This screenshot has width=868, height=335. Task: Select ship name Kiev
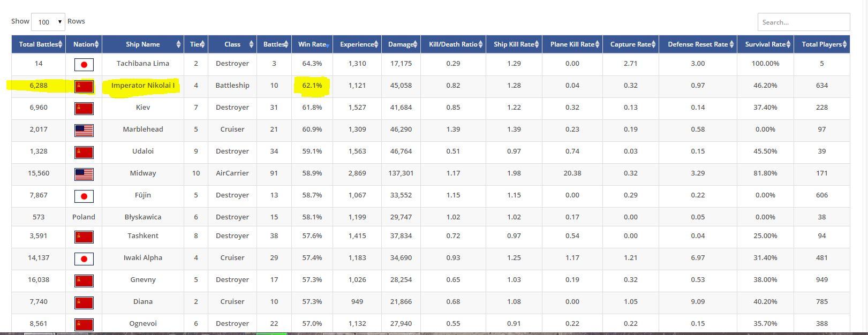pos(143,107)
